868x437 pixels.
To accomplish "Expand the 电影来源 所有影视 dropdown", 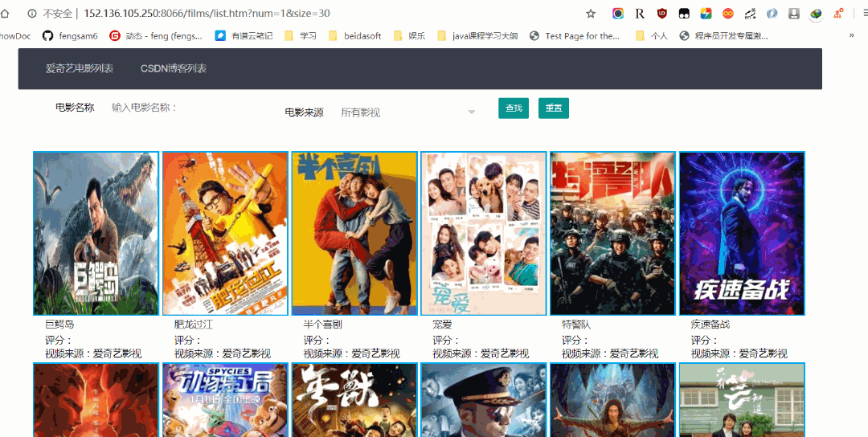I will tap(408, 112).
